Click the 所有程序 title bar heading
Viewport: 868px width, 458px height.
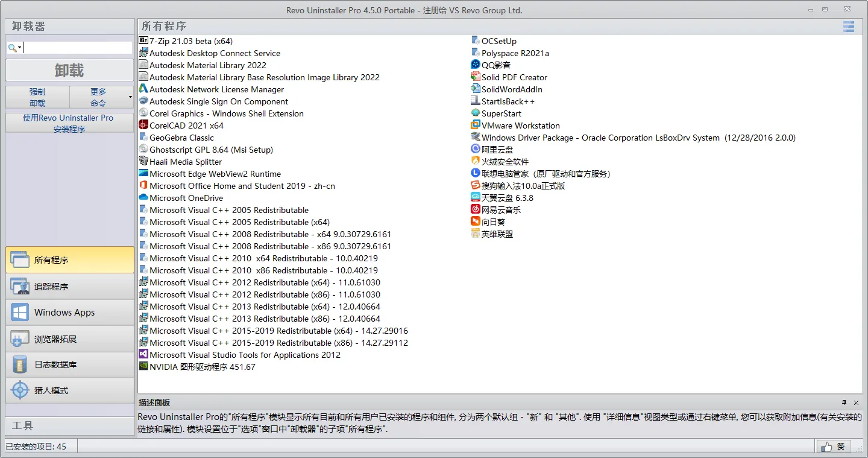click(160, 26)
